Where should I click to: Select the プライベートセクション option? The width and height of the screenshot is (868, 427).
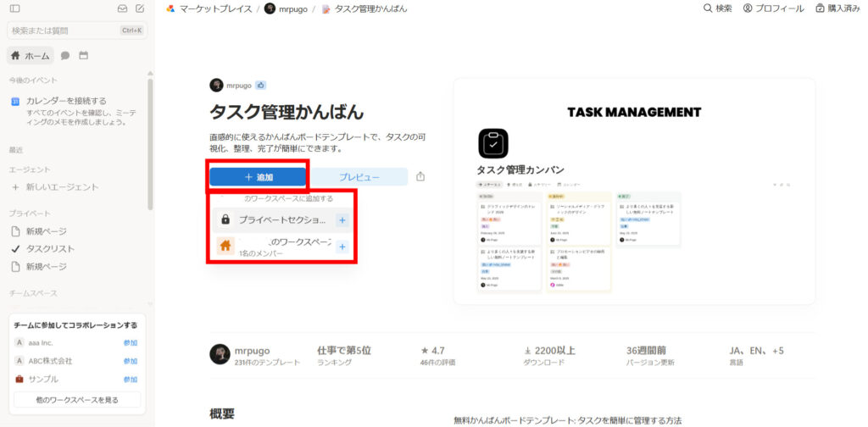click(282, 219)
